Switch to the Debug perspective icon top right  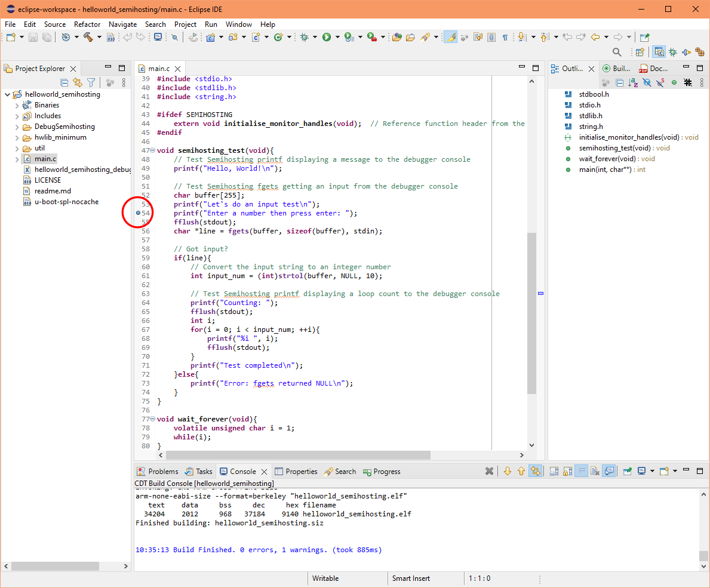[x=672, y=51]
